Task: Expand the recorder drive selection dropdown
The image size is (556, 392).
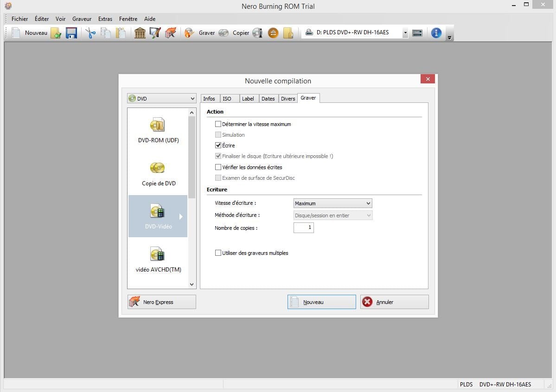Action: (x=405, y=33)
